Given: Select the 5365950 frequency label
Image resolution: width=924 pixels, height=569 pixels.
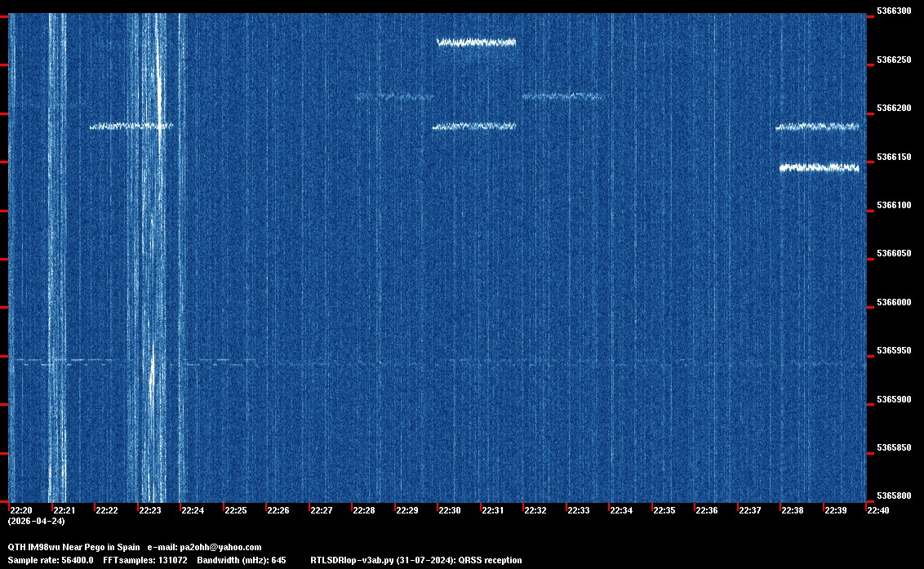Looking at the screenshot, I should 893,351.
